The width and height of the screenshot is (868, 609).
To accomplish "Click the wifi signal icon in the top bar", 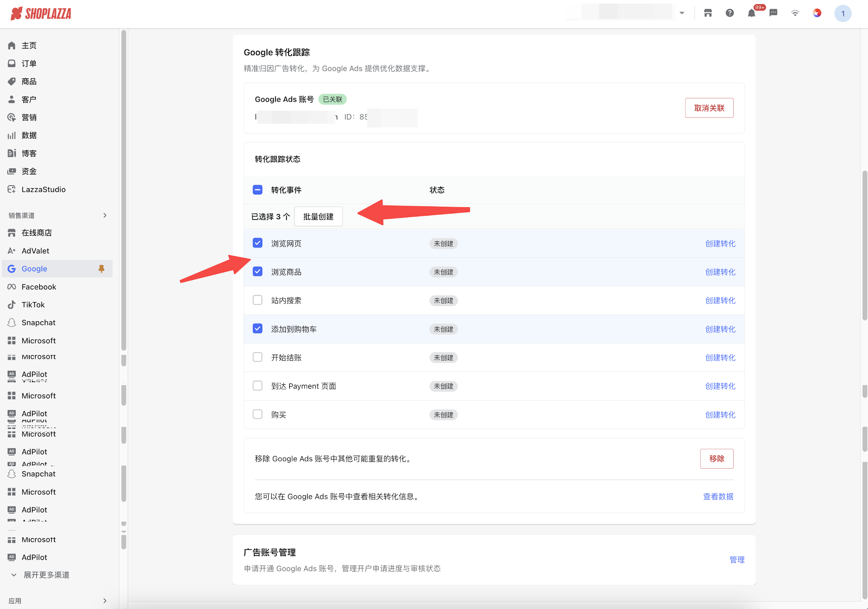I will tap(795, 13).
